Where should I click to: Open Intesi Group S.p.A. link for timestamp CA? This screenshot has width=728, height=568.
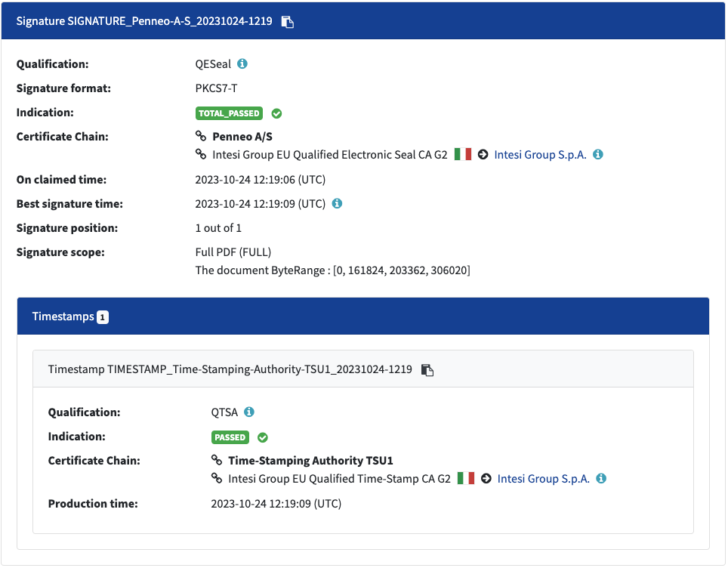pyautogui.click(x=543, y=479)
